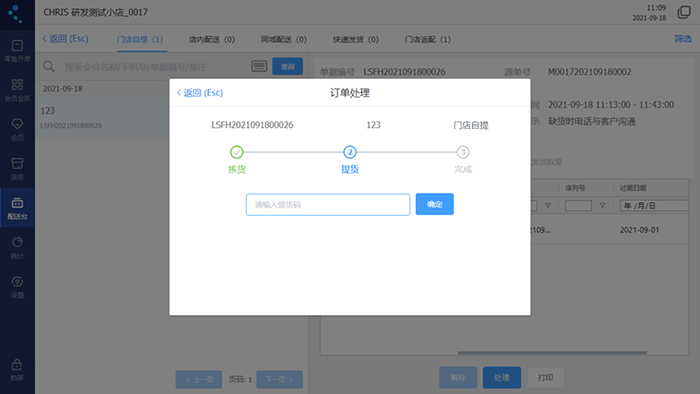
Task: Click expiry date 2021-09-01 cell
Action: pos(639,230)
